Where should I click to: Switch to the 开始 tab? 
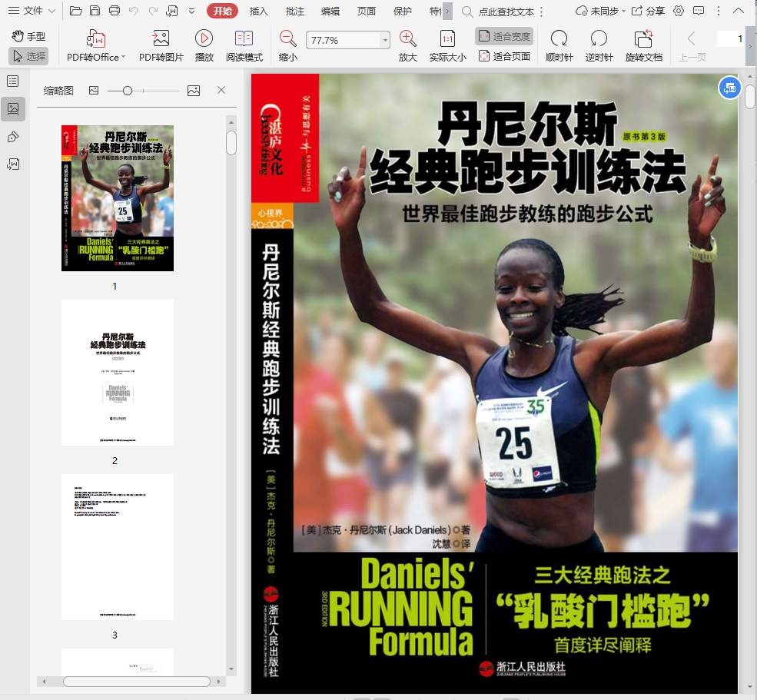(223, 11)
